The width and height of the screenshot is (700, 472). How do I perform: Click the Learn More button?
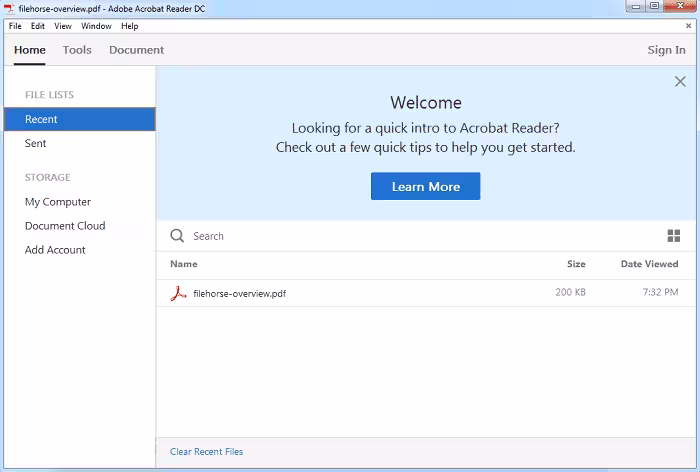[x=425, y=186]
